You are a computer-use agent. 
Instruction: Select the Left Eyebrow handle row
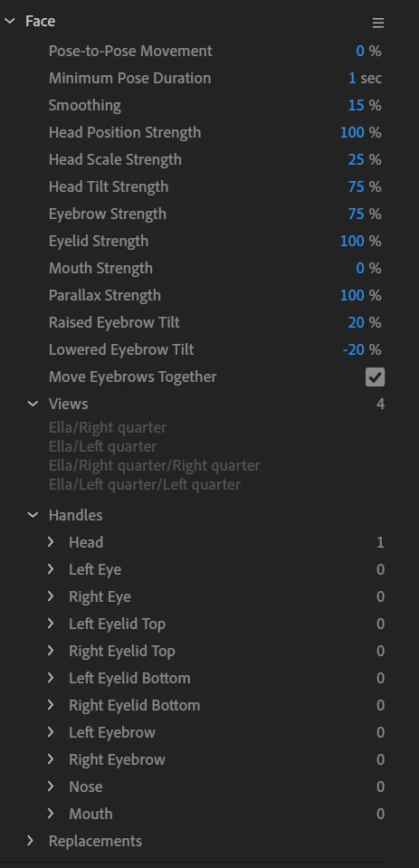[214, 732]
